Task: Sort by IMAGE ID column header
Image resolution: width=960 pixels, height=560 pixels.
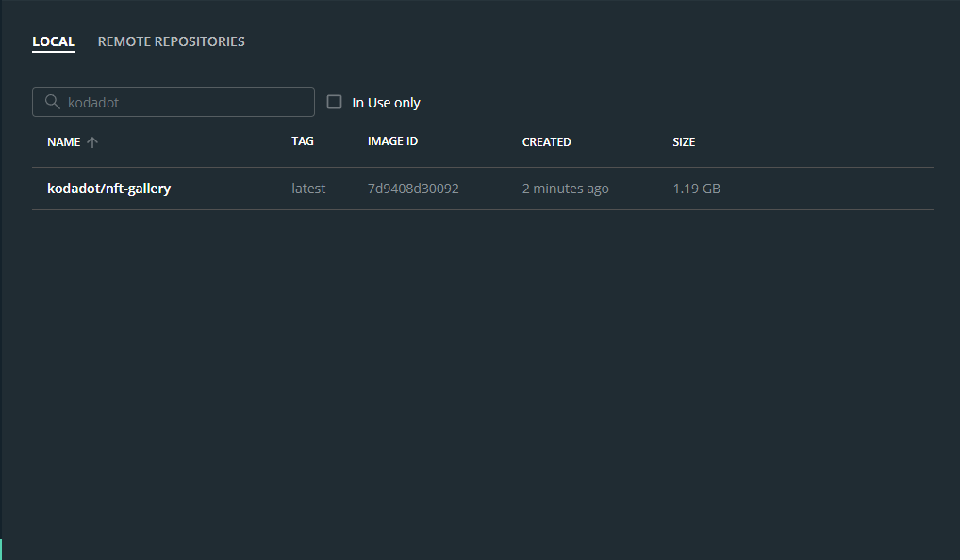Action: (392, 141)
